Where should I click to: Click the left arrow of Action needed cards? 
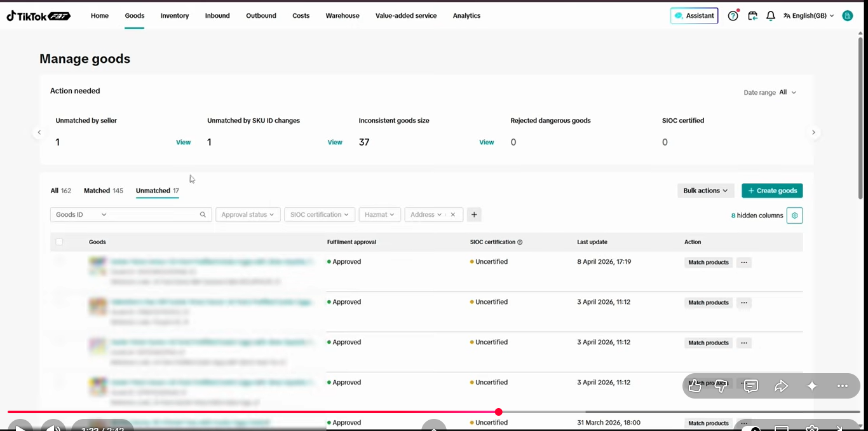(x=39, y=132)
